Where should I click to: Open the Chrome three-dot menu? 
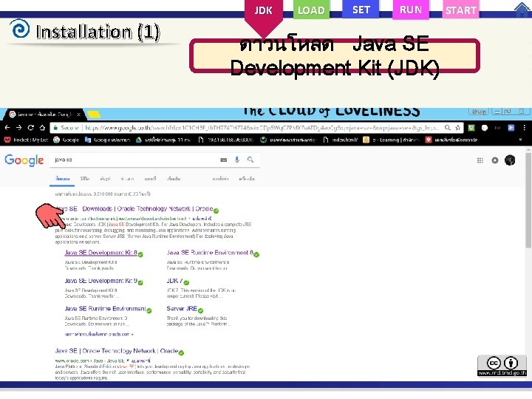tap(524, 128)
